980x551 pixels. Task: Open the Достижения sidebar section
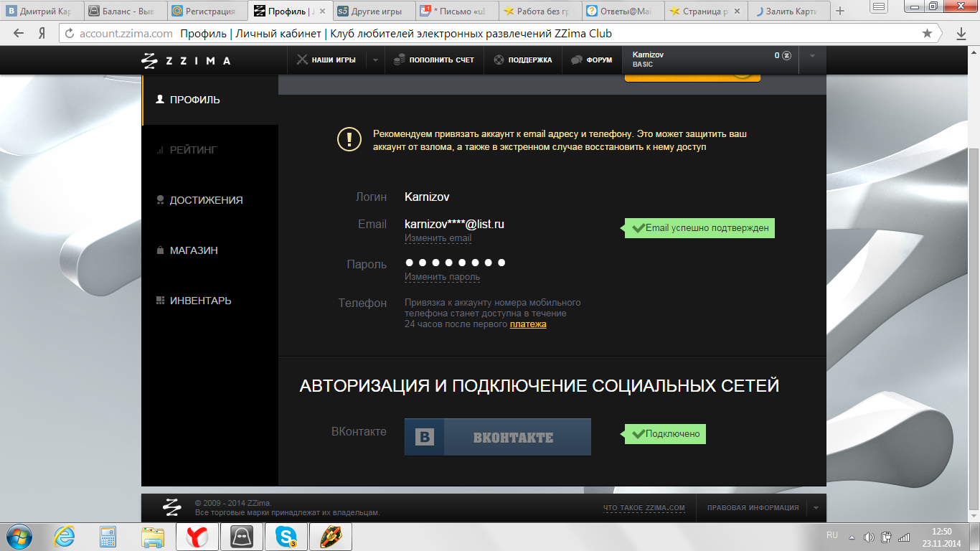210,200
